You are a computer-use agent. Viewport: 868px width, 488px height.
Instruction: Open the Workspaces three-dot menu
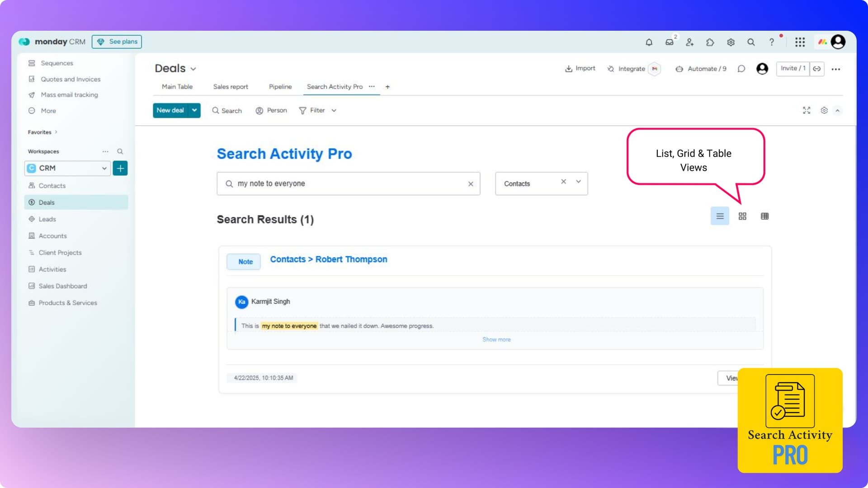click(105, 151)
